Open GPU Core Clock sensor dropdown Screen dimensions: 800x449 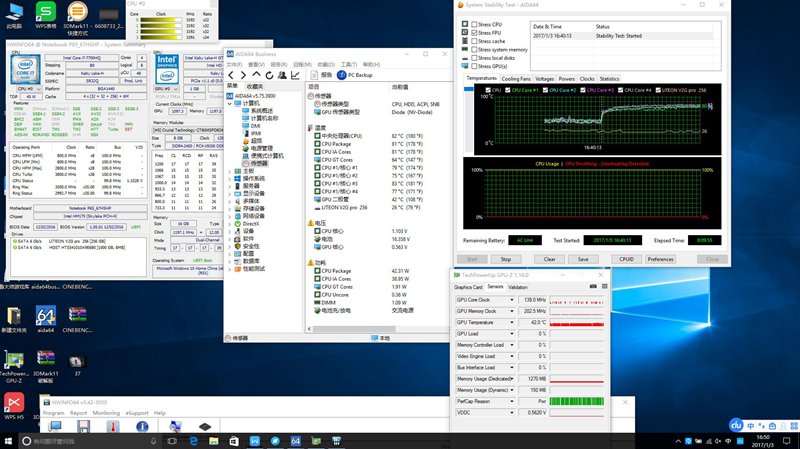coord(512,300)
